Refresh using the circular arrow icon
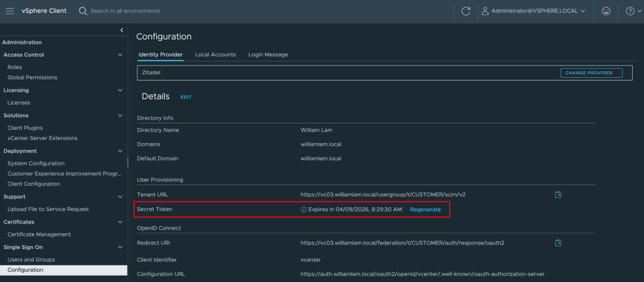 [x=466, y=11]
